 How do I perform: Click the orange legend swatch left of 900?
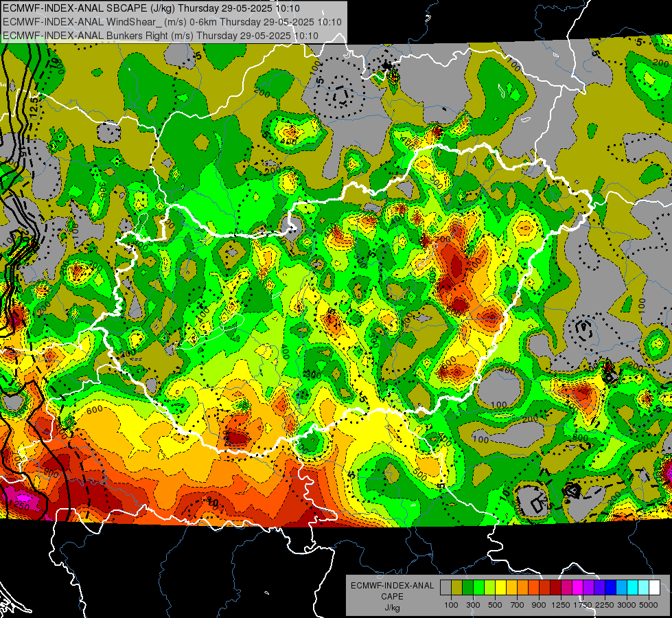[x=534, y=588]
